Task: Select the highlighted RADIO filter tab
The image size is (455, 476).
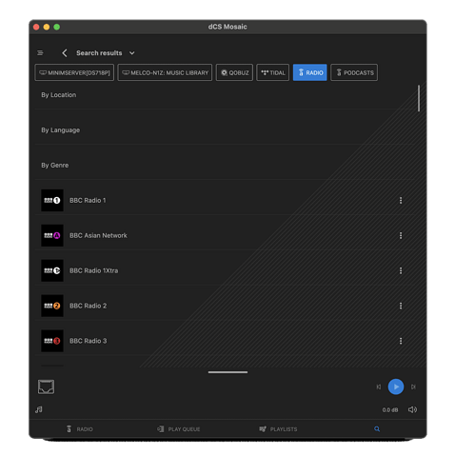Action: pos(310,72)
